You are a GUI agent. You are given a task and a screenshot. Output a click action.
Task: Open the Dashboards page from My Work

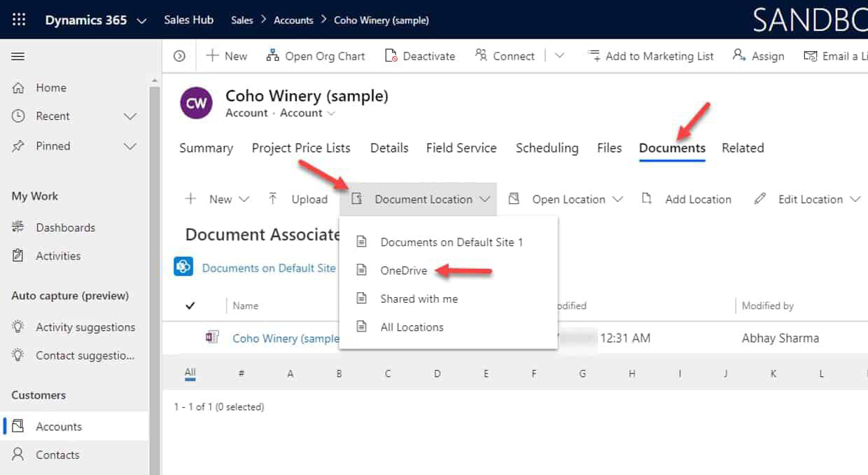(x=64, y=227)
